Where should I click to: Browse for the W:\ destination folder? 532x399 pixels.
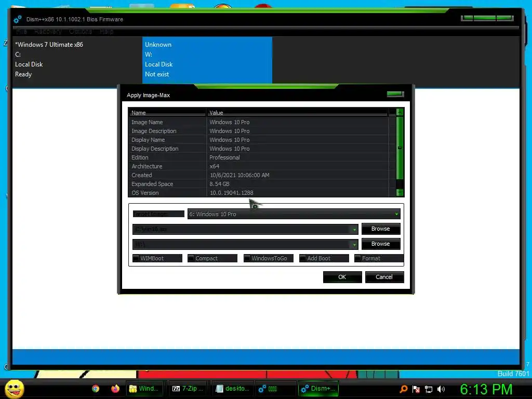(x=381, y=244)
